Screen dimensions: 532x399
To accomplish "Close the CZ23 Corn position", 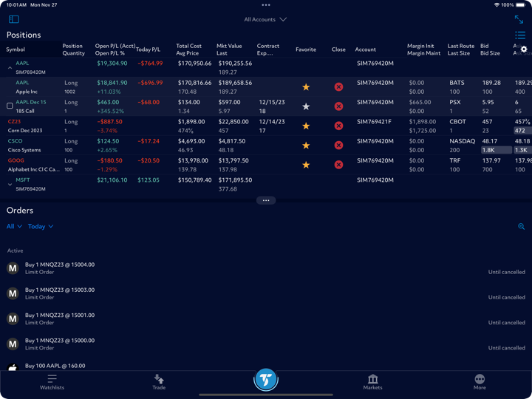I will tap(338, 126).
